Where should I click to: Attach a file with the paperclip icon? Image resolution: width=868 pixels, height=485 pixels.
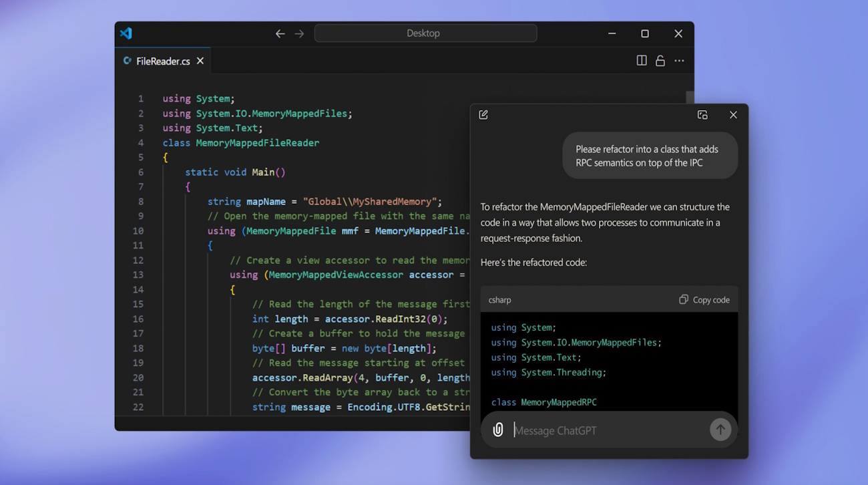[x=498, y=430]
